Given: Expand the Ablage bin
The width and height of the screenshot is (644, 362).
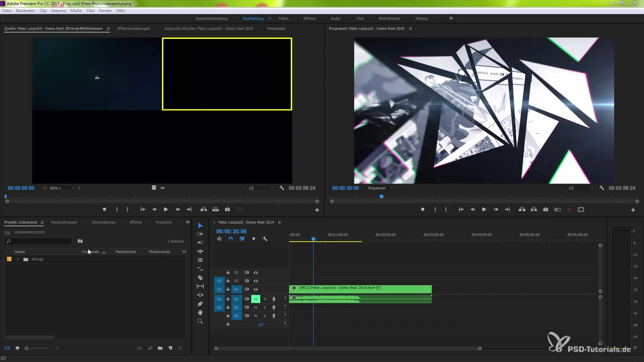Looking at the screenshot, I should point(18,259).
